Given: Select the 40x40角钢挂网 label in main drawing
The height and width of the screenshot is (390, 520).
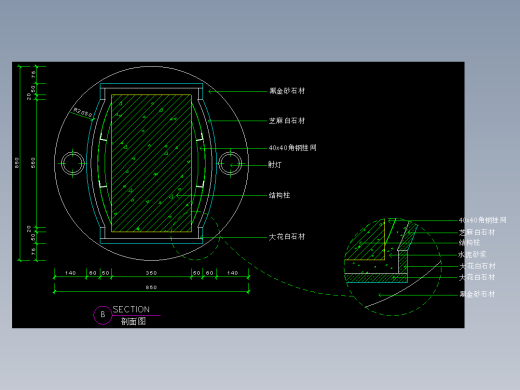Looking at the screenshot, I should pos(292,148).
